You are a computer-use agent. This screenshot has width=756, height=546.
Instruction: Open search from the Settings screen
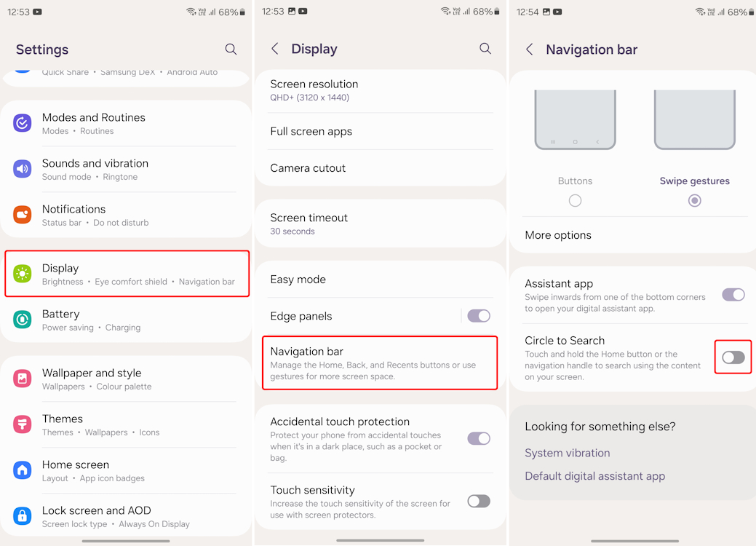[x=231, y=50]
